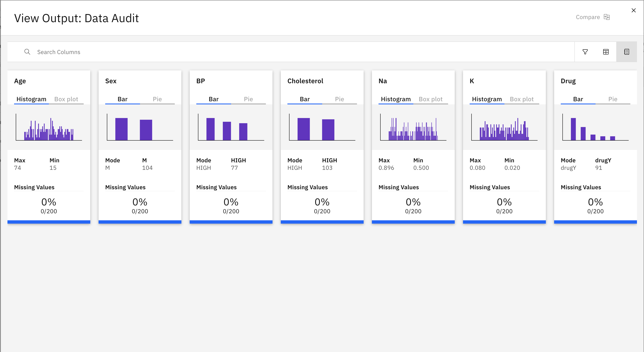The width and height of the screenshot is (644, 352).
Task: Click K min value 0.020
Action: point(512,168)
